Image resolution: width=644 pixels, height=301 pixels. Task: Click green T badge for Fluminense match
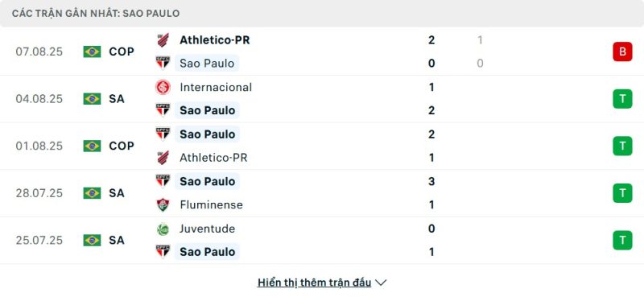pos(622,193)
